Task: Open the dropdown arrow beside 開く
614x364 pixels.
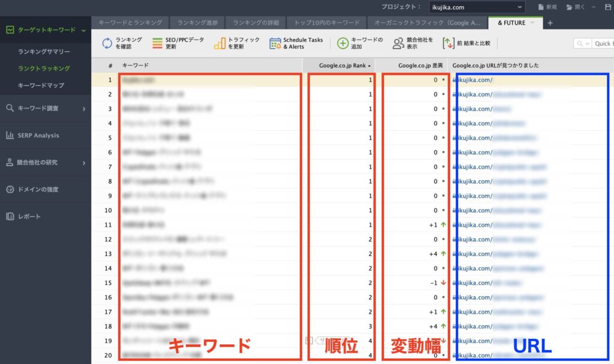Action: (x=594, y=7)
